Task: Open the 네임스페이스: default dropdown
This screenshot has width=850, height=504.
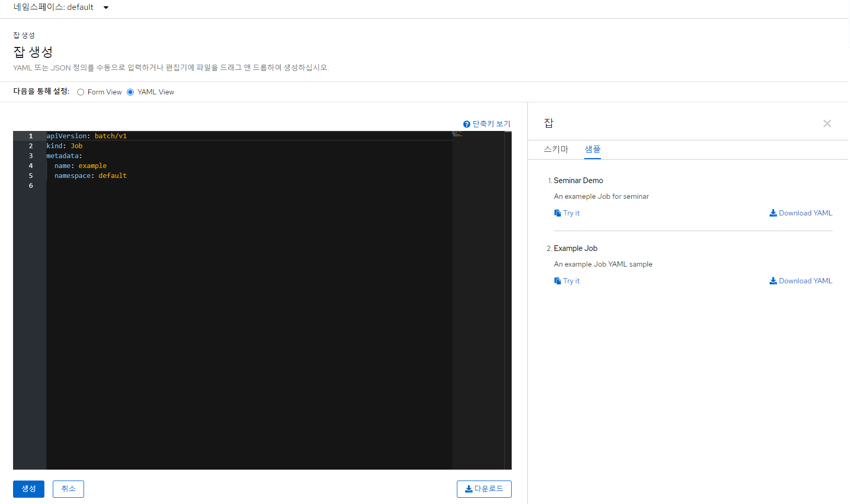Action: (x=60, y=7)
